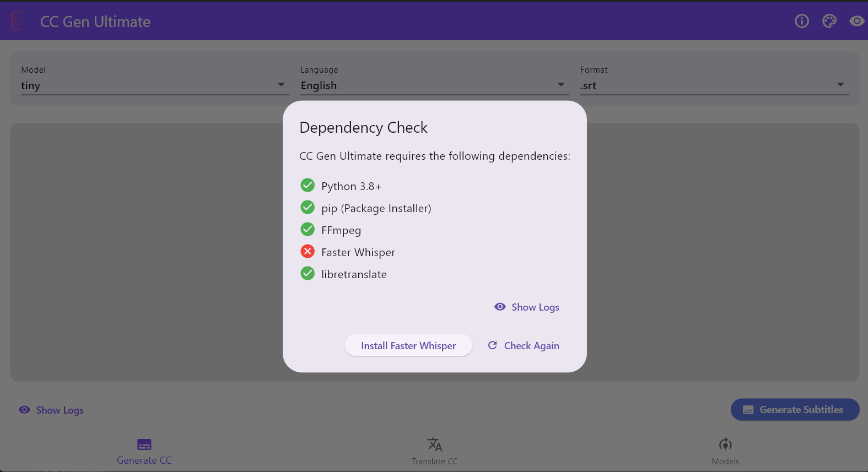Image resolution: width=868 pixels, height=472 pixels.
Task: Click the CC Gen Ultimate header title
Action: 95,21
